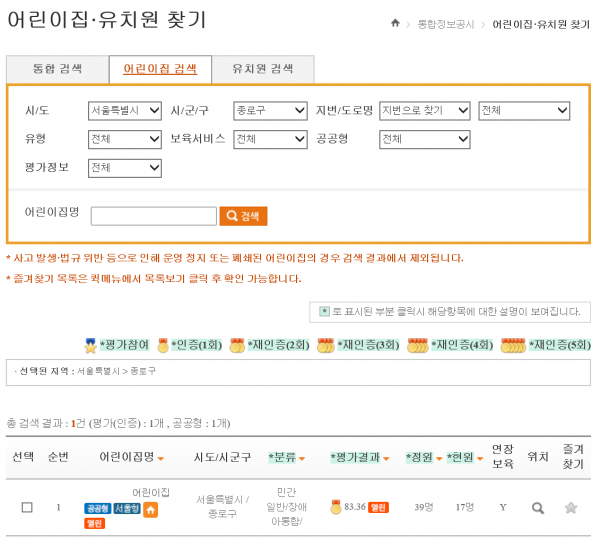This screenshot has width=600, height=539.
Task: Click the 평가참여 blue ribbon medal icon
Action: point(92,345)
